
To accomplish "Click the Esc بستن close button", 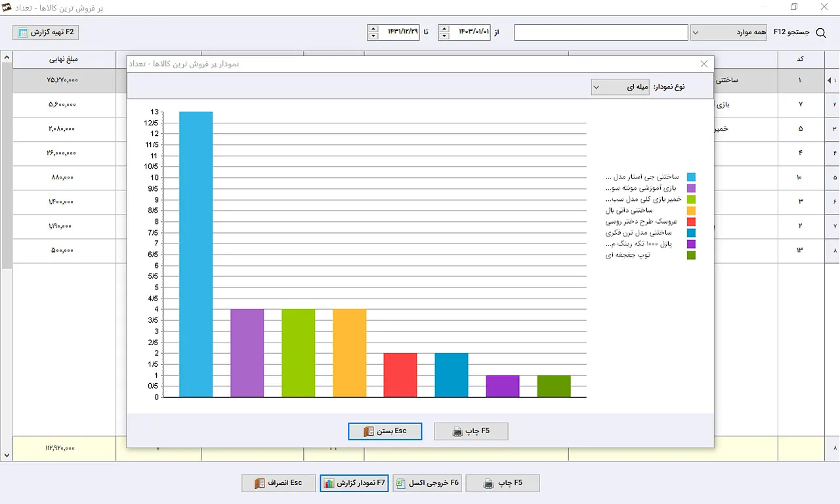I will [385, 431].
